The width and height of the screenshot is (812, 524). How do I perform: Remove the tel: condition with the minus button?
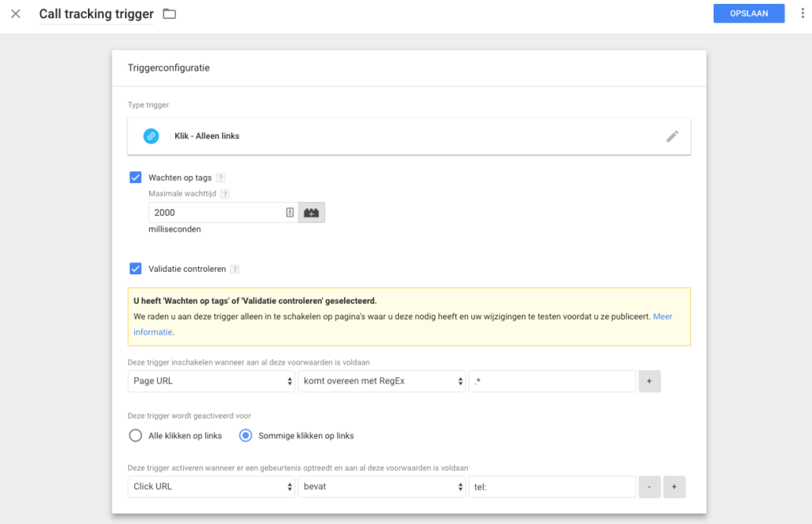coord(649,487)
